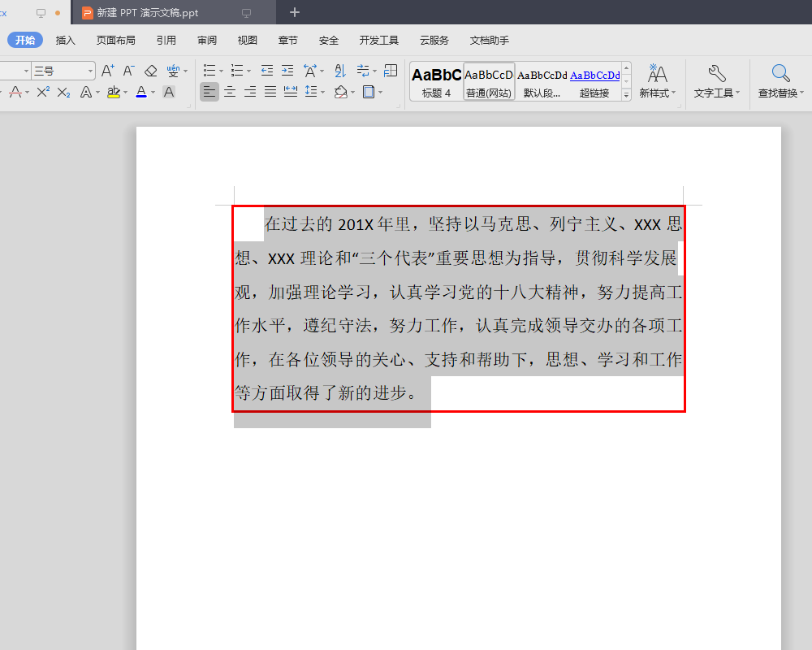Expand the phonetic guide dropdown arrow
Image resolution: width=812 pixels, height=650 pixels.
tap(185, 71)
